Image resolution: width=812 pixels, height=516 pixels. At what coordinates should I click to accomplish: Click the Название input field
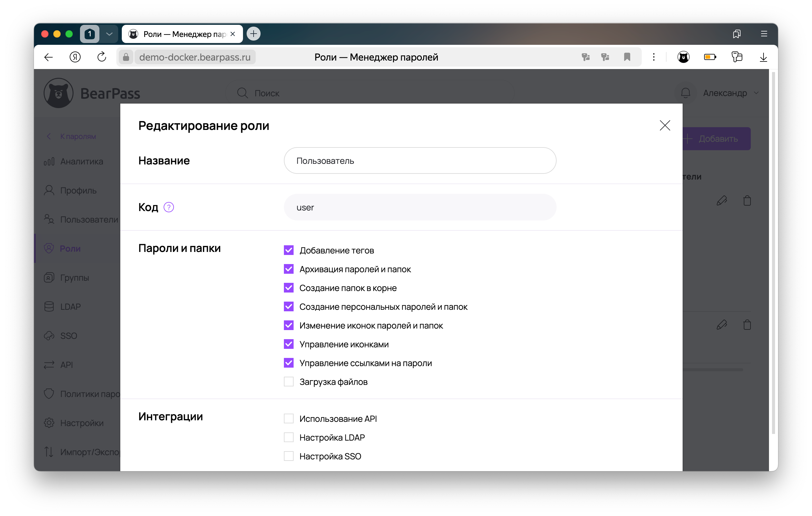tap(420, 161)
